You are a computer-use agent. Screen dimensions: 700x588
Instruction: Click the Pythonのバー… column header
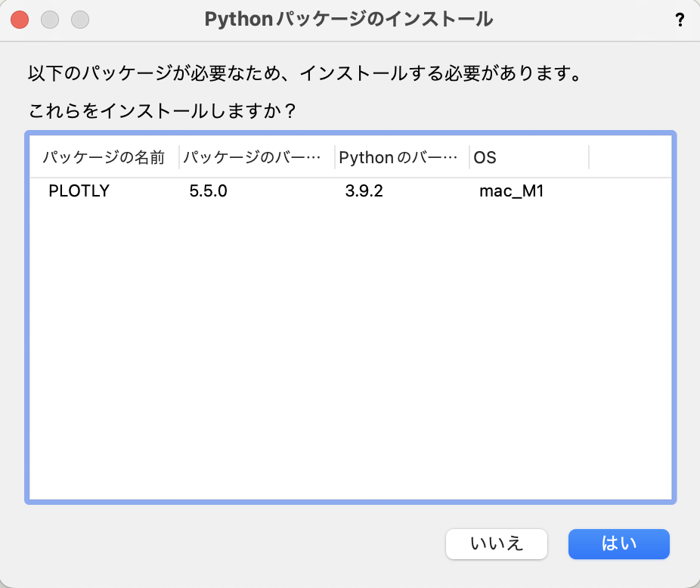click(x=398, y=158)
